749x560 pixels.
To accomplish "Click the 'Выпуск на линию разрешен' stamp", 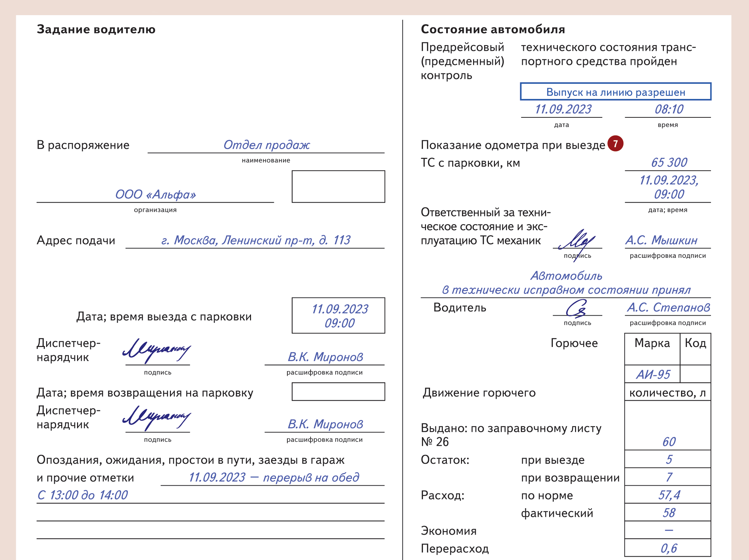I will pyautogui.click(x=616, y=92).
